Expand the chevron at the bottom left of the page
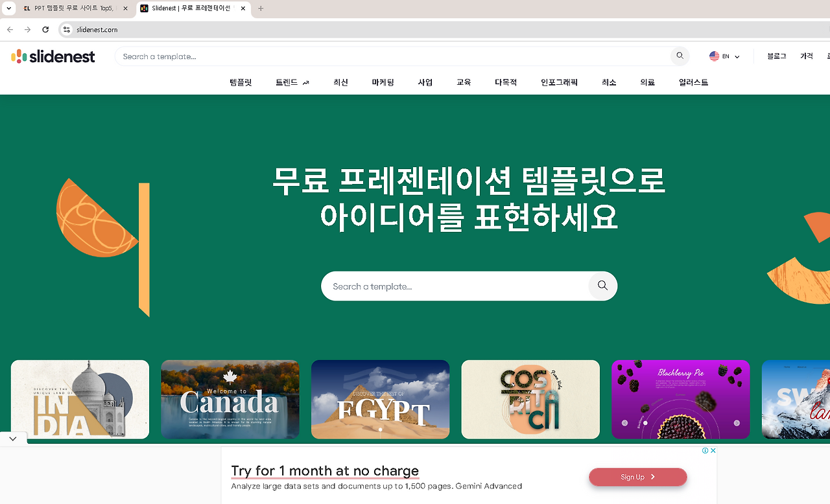Screen dimensions: 830x504 click(x=13, y=438)
